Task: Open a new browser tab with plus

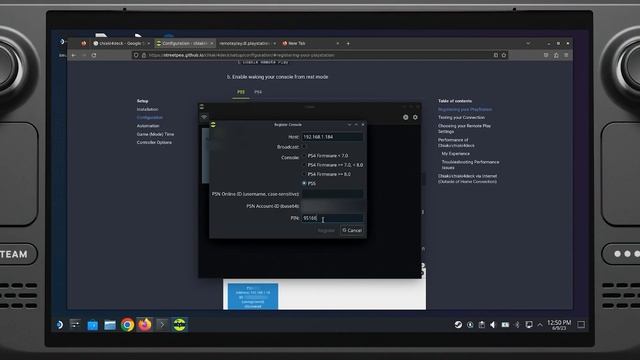Action: (x=348, y=43)
